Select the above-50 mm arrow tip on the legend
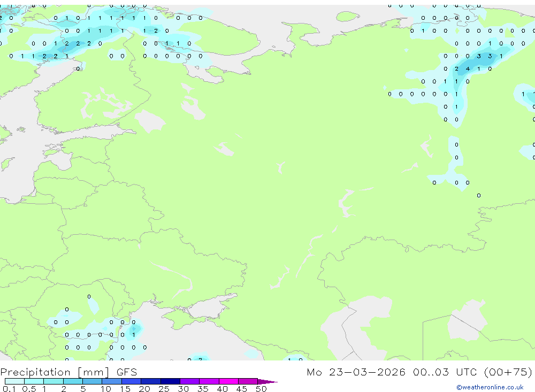 click(x=267, y=381)
